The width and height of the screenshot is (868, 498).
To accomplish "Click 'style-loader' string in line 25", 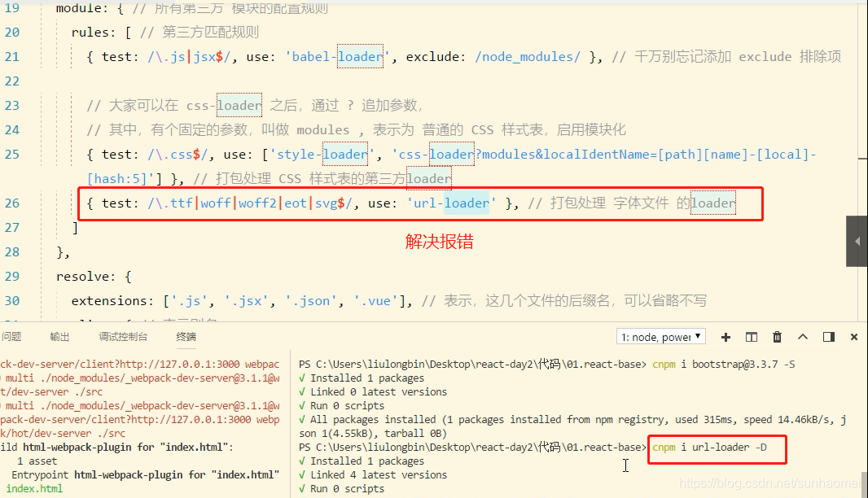I will click(322, 155).
